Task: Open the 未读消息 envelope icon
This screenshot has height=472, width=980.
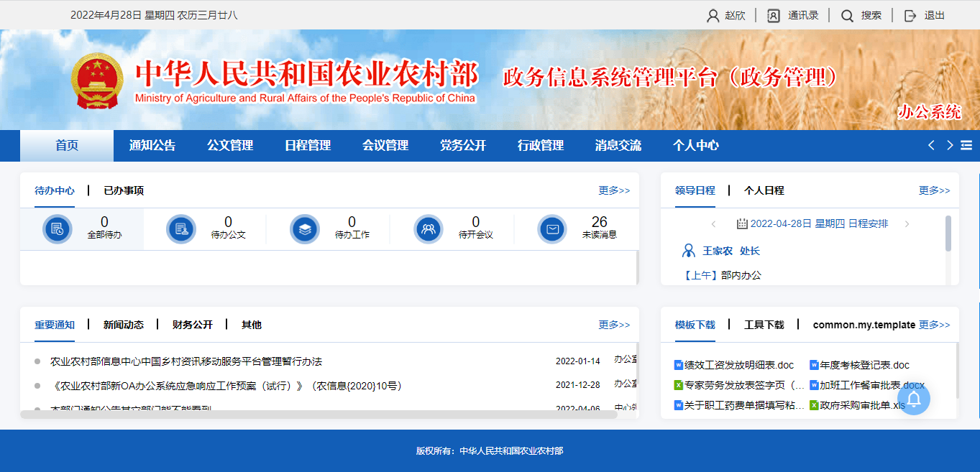Action: (x=552, y=229)
